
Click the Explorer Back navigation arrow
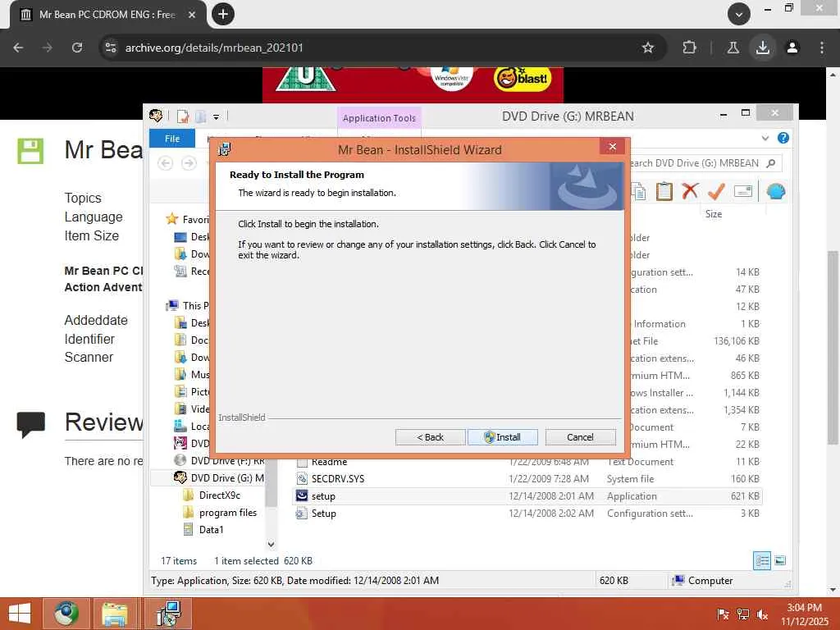coord(166,163)
